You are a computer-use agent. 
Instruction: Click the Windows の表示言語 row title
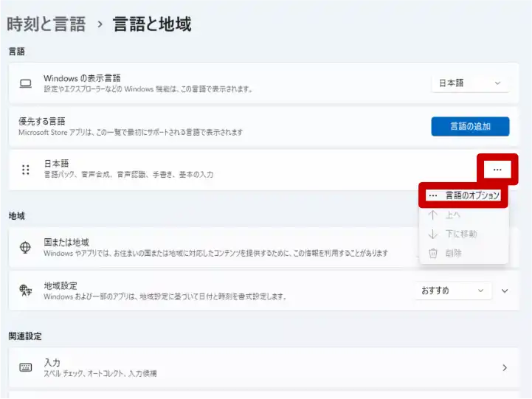(x=82, y=78)
